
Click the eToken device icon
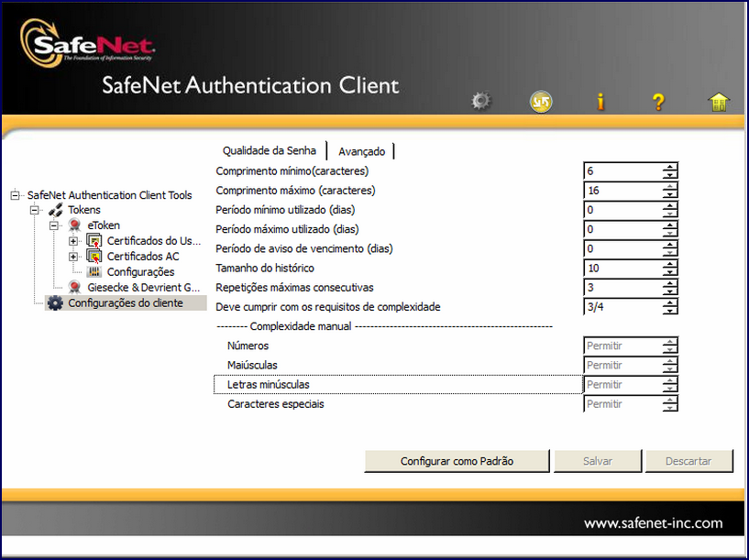pyautogui.click(x=74, y=225)
